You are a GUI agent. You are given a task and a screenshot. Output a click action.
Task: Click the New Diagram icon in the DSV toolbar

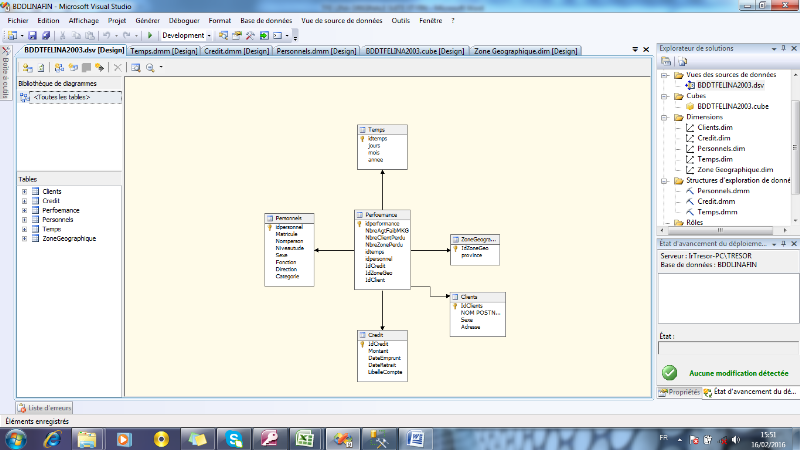(x=59, y=67)
